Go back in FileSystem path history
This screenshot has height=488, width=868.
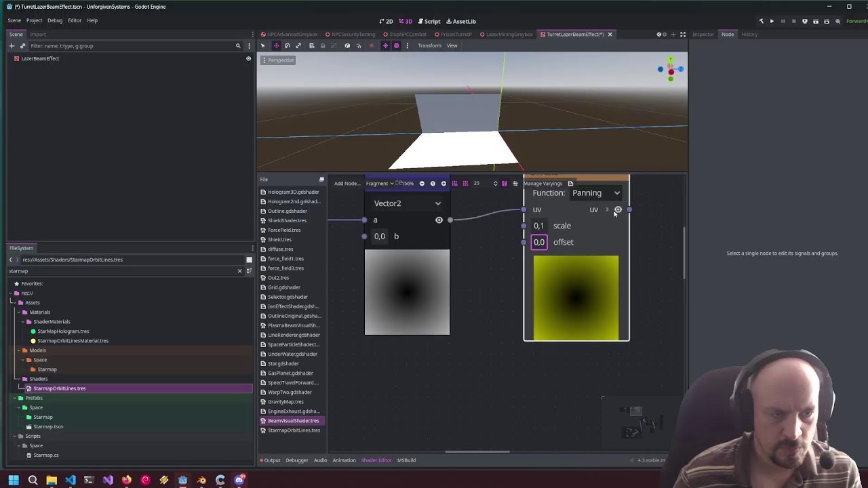(11, 260)
